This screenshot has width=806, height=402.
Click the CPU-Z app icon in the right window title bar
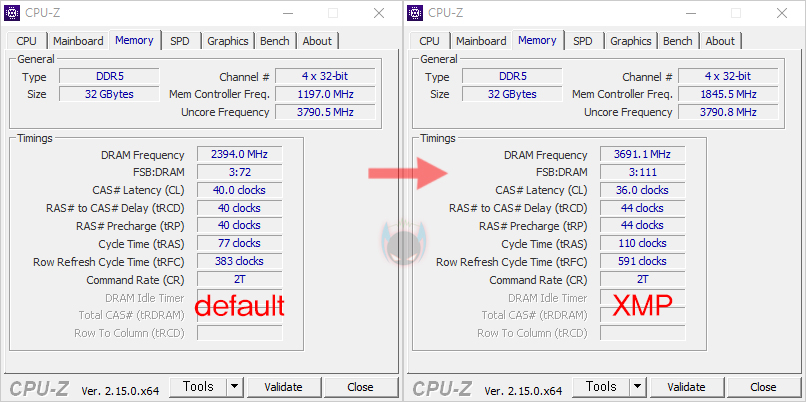click(x=415, y=13)
